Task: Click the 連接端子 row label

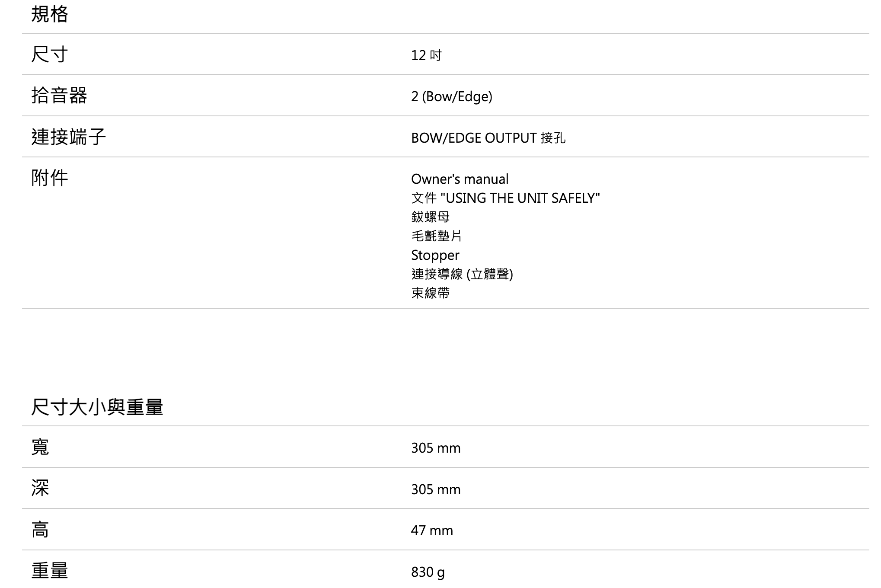Action: [x=69, y=137]
